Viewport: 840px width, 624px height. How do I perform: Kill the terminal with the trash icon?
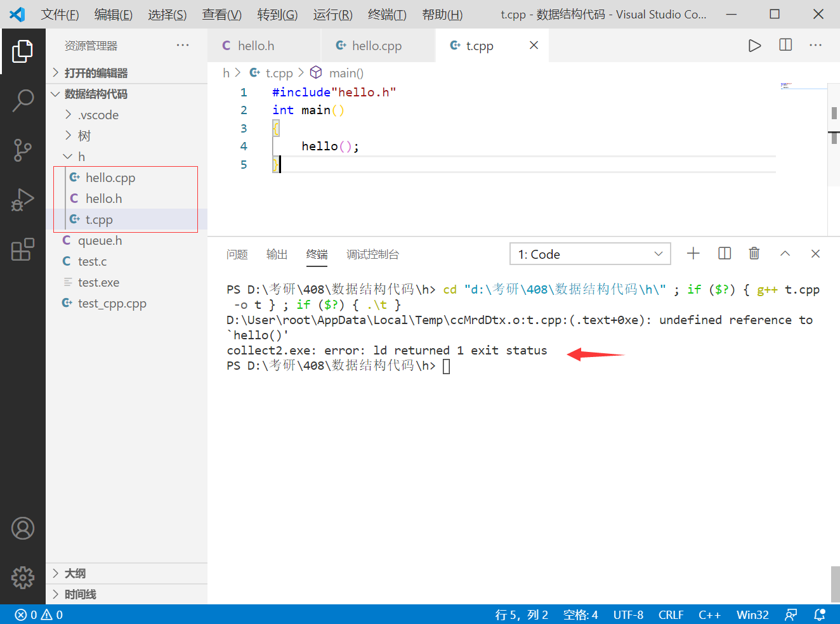point(754,253)
